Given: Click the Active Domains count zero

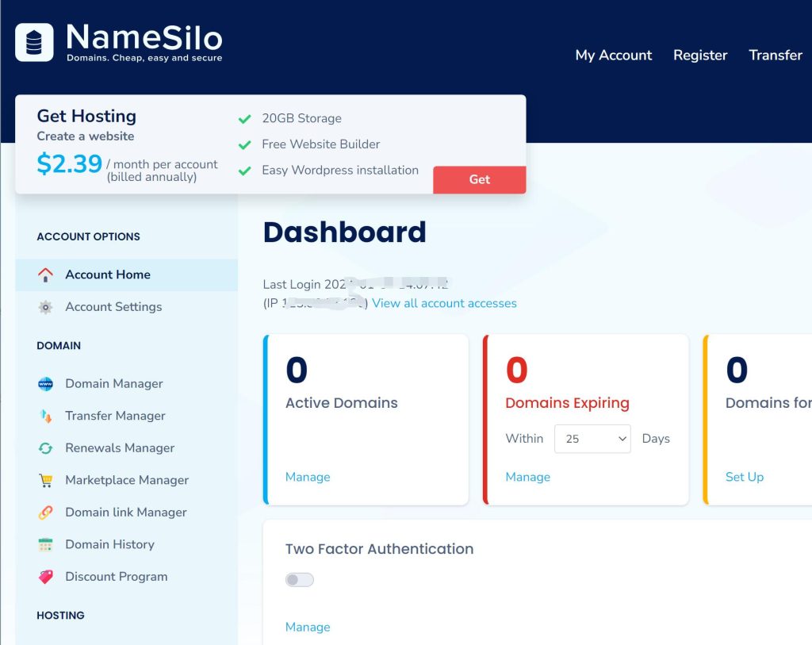Looking at the screenshot, I should pyautogui.click(x=297, y=370).
